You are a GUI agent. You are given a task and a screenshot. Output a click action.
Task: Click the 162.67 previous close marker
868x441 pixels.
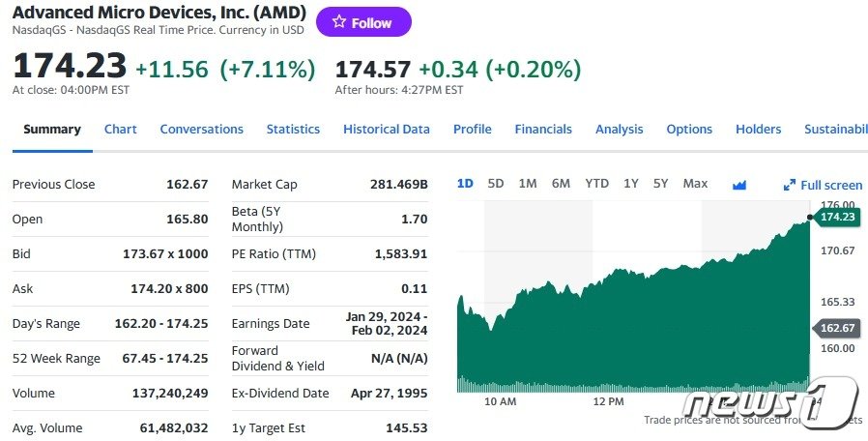pyautogui.click(x=837, y=328)
